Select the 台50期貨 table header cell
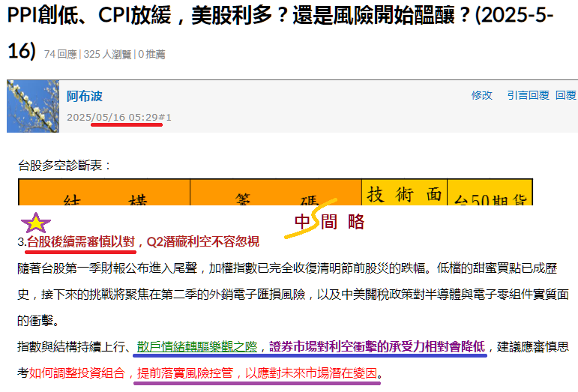 click(490, 200)
